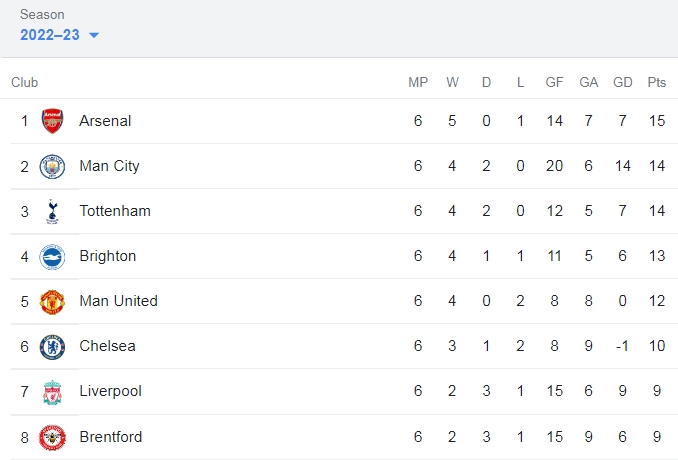Select the Tottenham cockerel crest icon
678x460 pixels.
[x=52, y=211]
